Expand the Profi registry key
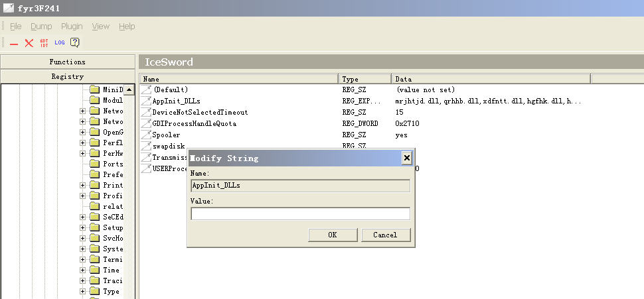Screen dimensions: 644x299 [x=82, y=196]
